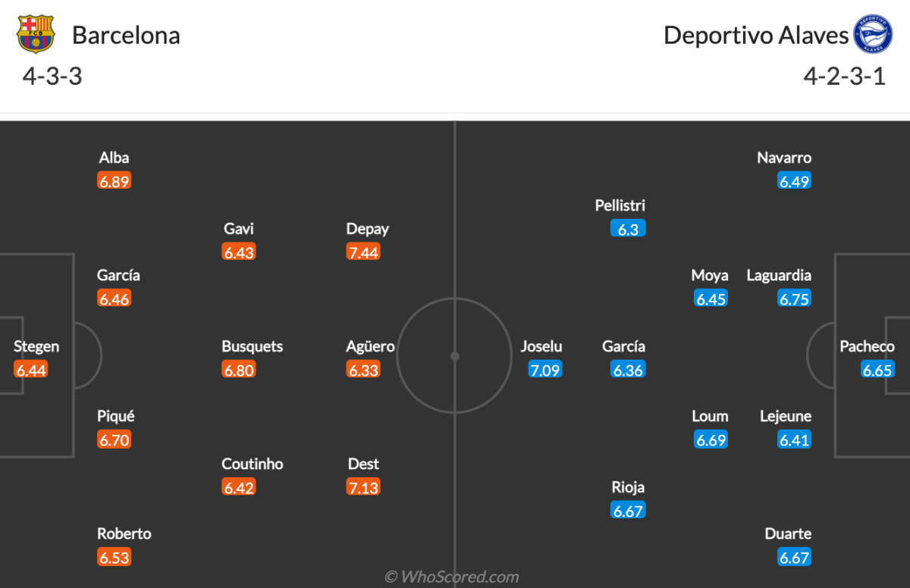910x588 pixels.
Task: Open the Deportivo Alaves team name link
Action: tap(756, 36)
